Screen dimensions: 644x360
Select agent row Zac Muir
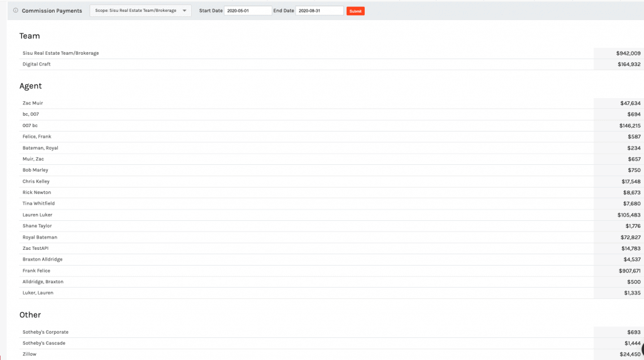331,103
